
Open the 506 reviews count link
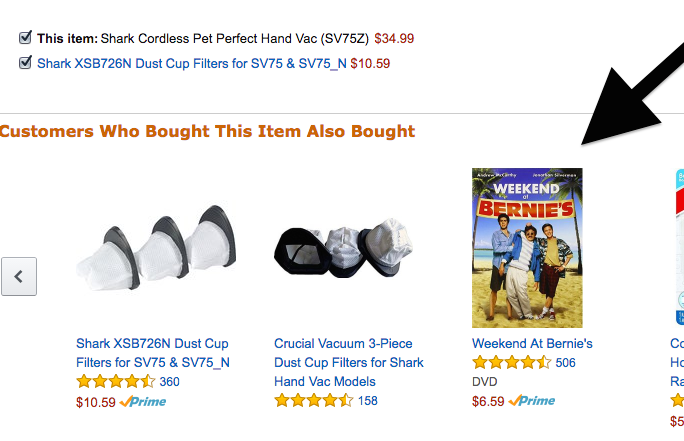565,363
